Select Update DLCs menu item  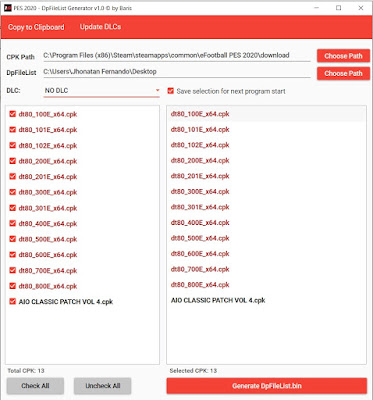tap(100, 27)
